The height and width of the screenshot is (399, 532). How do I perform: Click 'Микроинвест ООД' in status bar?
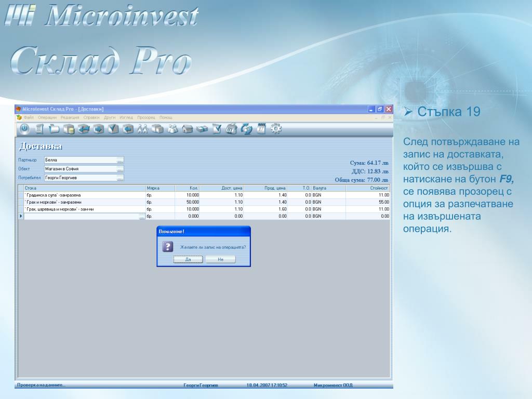[x=333, y=385]
